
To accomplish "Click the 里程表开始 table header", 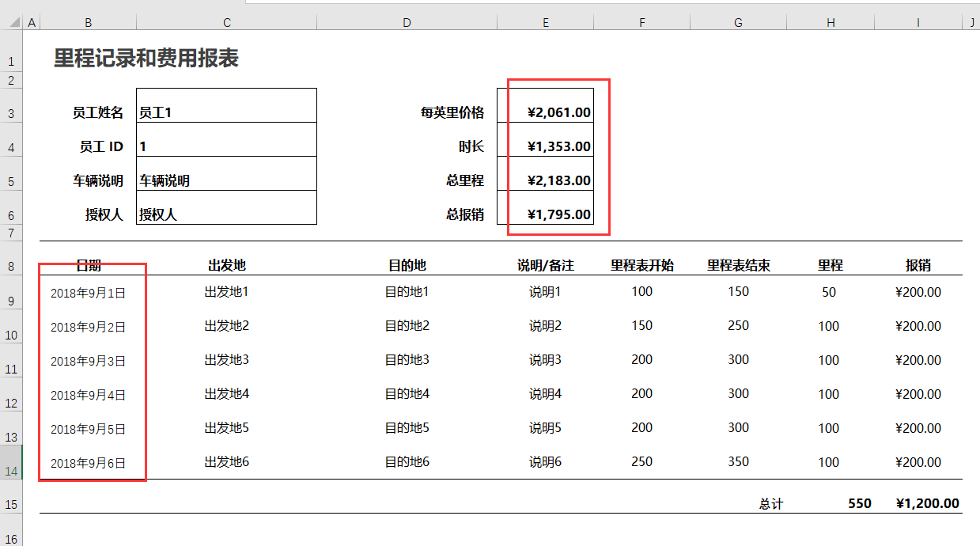I will (x=642, y=266).
